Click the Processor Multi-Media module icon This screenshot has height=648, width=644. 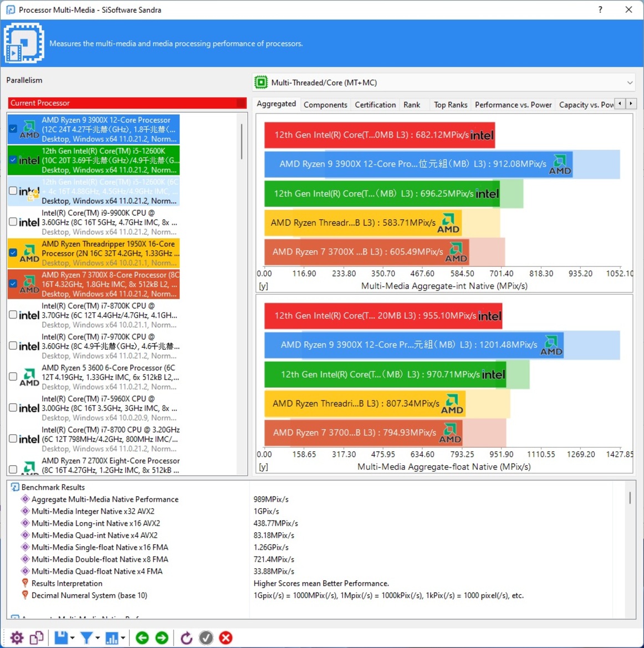click(24, 43)
